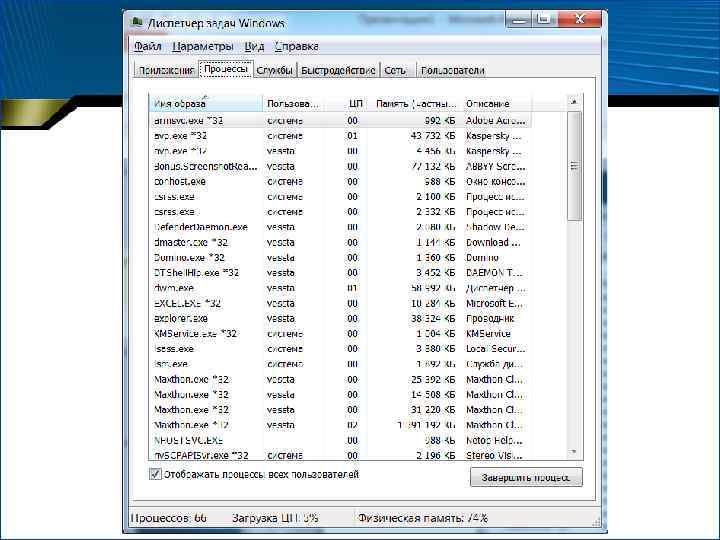Select the KMService.exe *32 process
Screen dimensions: 720x540
click(340, 333)
